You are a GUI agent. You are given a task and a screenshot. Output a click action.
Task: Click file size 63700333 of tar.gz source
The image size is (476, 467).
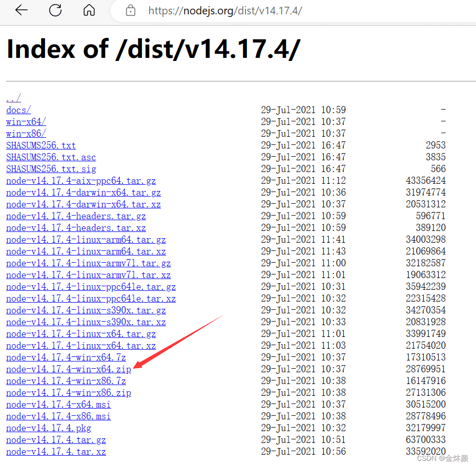click(x=426, y=440)
